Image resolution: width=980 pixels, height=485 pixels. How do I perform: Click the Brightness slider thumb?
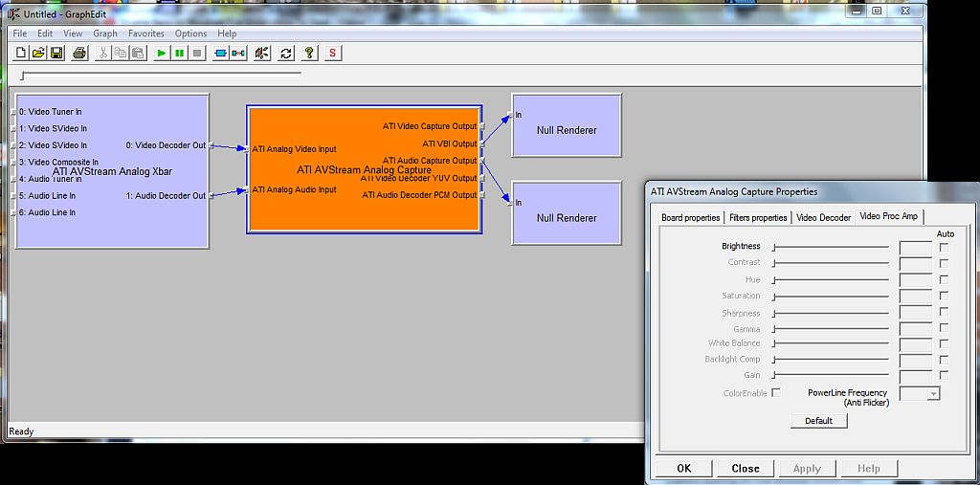point(773,248)
